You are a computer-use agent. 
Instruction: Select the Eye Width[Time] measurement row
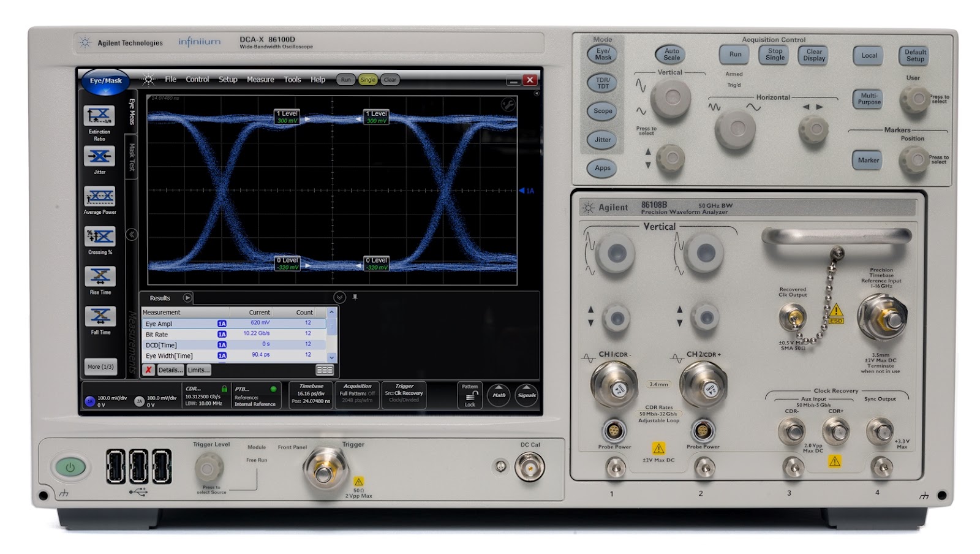[235, 355]
